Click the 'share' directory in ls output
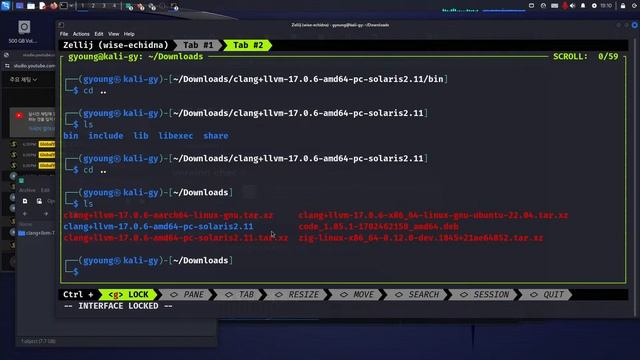 (x=216, y=136)
